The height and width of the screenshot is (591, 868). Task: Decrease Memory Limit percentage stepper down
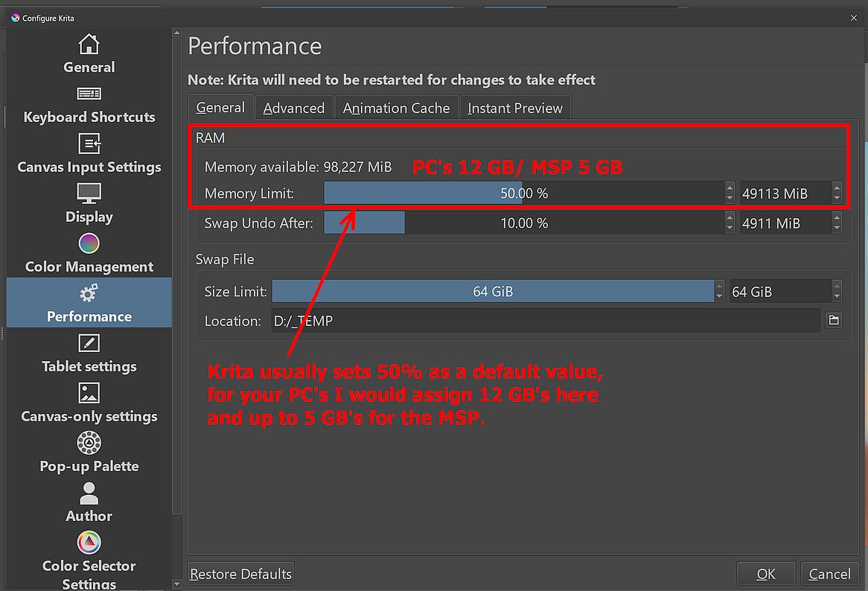(x=729, y=199)
